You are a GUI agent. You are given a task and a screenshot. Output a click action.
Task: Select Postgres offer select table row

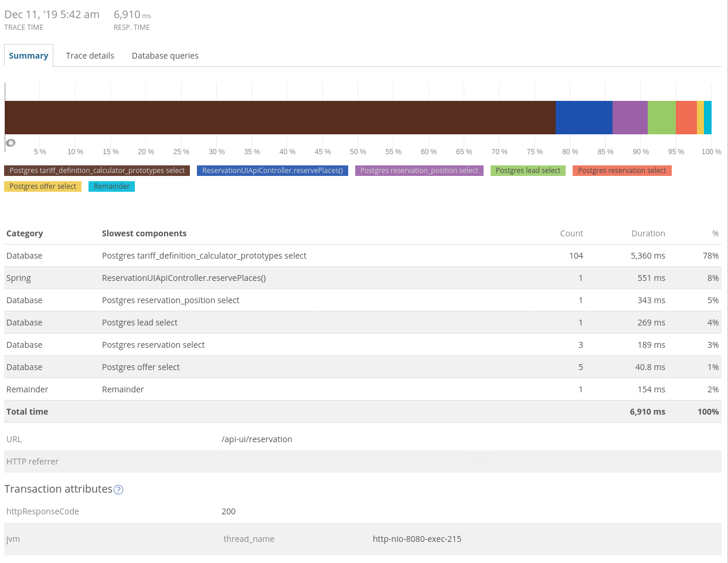363,367
